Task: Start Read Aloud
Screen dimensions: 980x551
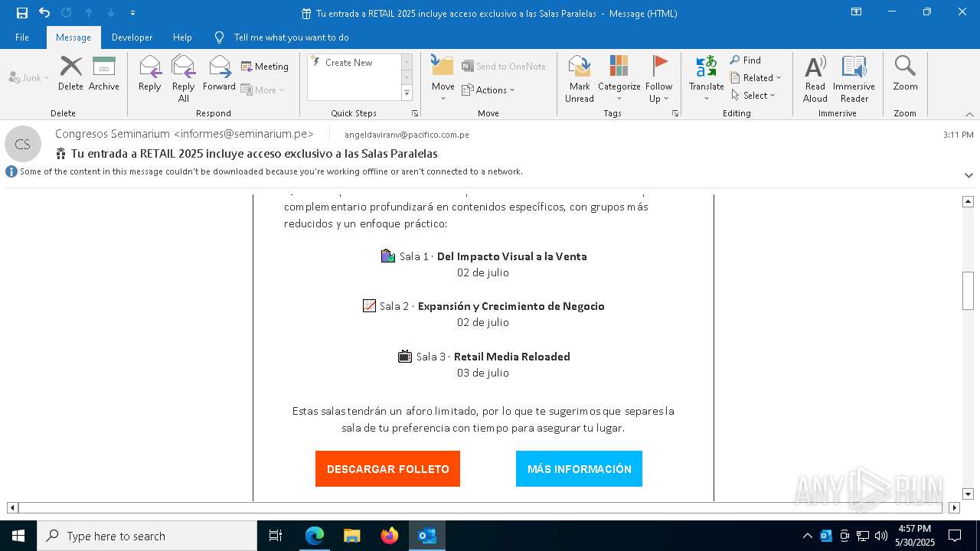Action: pyautogui.click(x=815, y=79)
